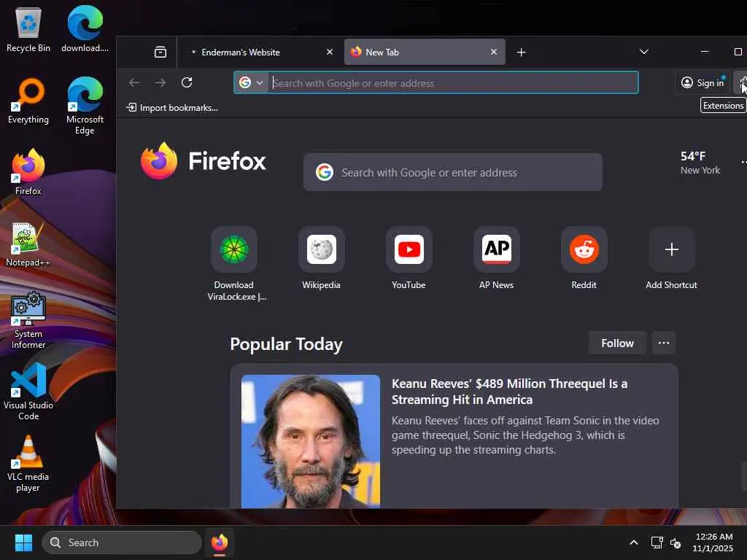Open Keanu Reeves' $489 Million Threequel headline
Viewport: 747px width, 560px height.
click(509, 392)
